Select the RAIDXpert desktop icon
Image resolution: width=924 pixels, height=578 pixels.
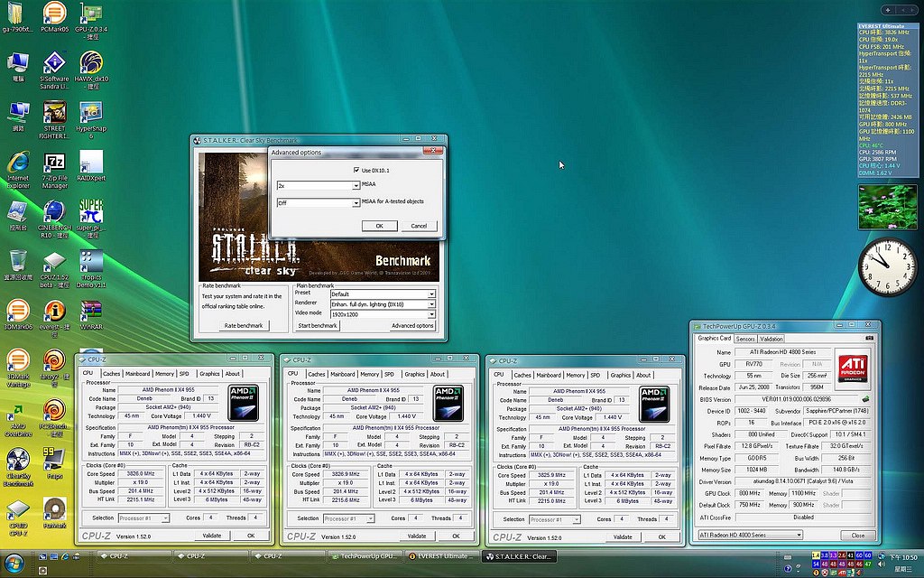(x=91, y=166)
